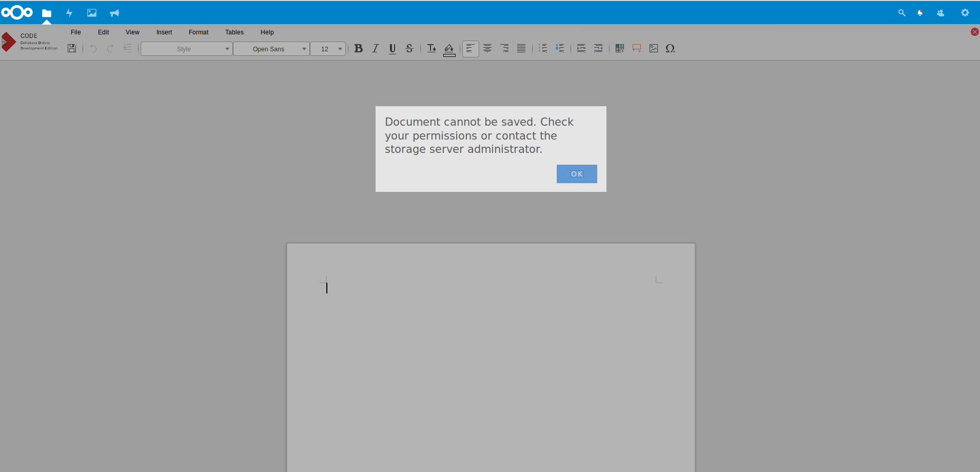The image size is (980, 472).
Task: Select the Save icon in the toolbar
Action: [71, 48]
